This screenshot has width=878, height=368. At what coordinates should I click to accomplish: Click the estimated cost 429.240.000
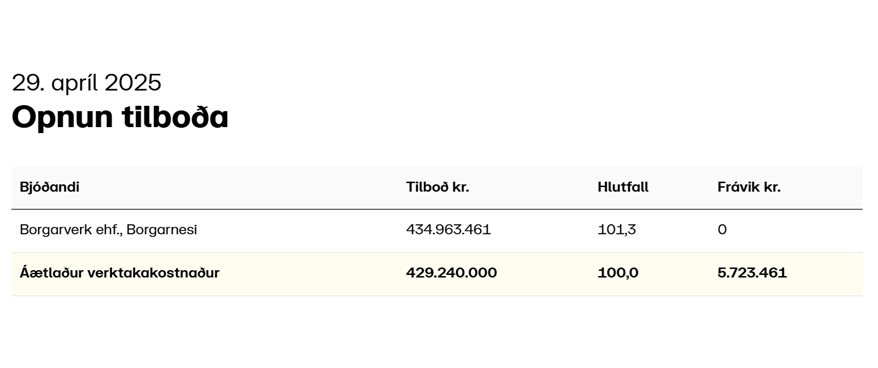[451, 273]
